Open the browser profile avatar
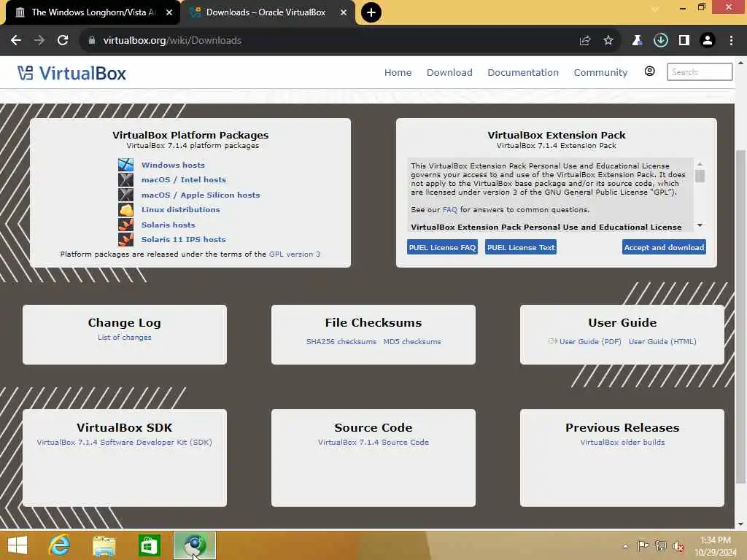 [x=708, y=41]
